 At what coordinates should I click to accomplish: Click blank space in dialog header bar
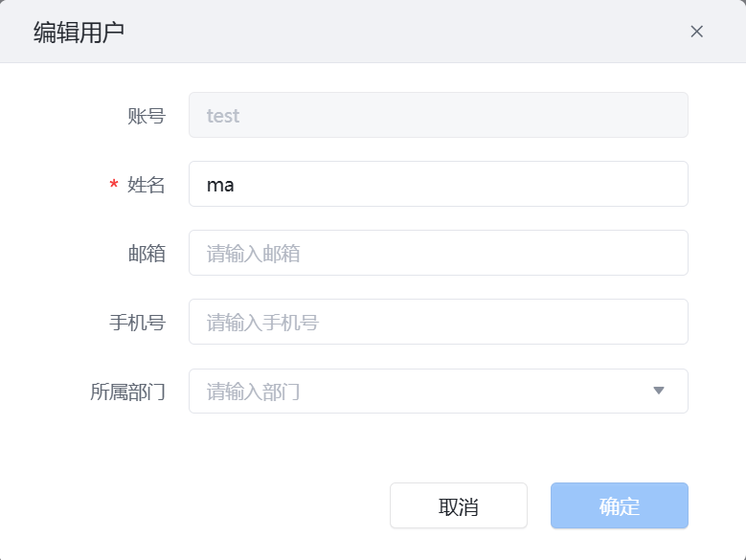pyautogui.click(x=402, y=32)
